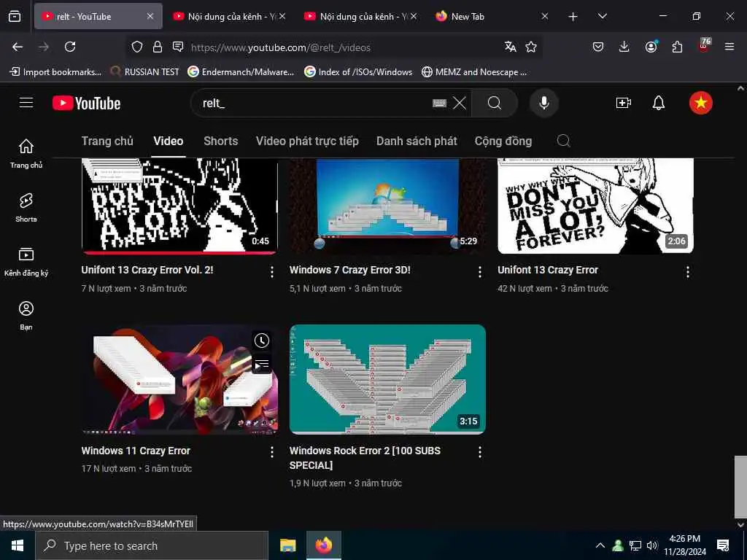Bookmark this page with the star
The height and width of the screenshot is (560, 747).
click(x=531, y=47)
